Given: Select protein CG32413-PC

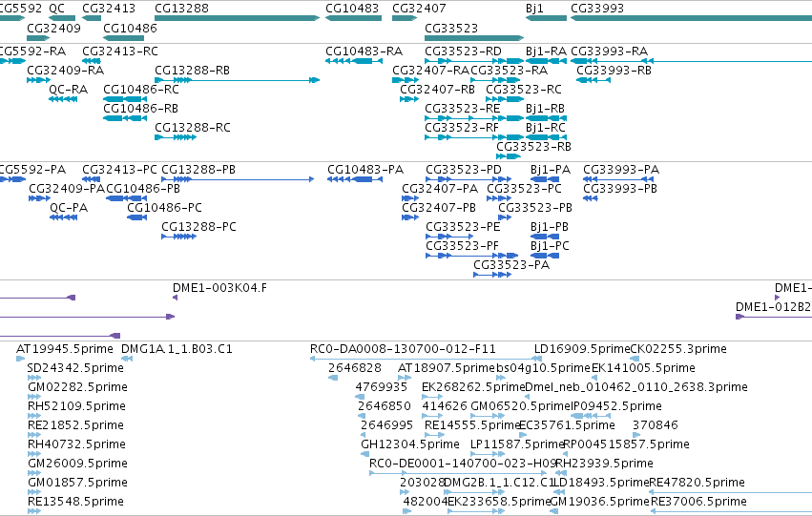Looking at the screenshot, I should [x=92, y=179].
